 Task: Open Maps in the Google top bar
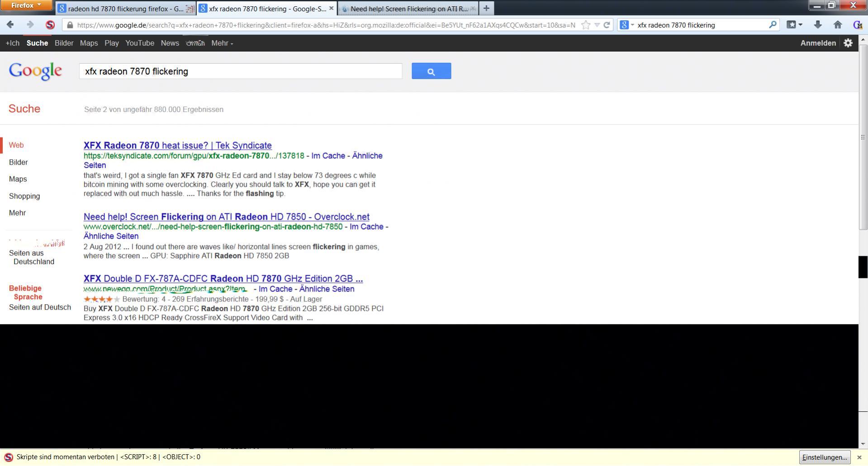tap(89, 43)
